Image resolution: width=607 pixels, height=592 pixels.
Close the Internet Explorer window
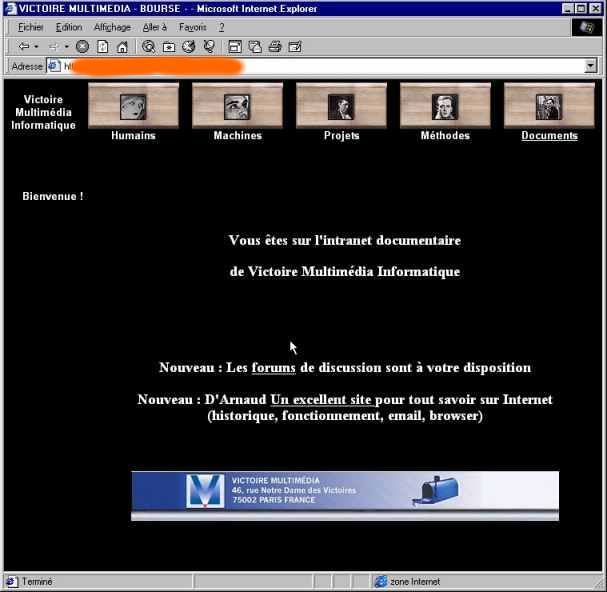595,8
